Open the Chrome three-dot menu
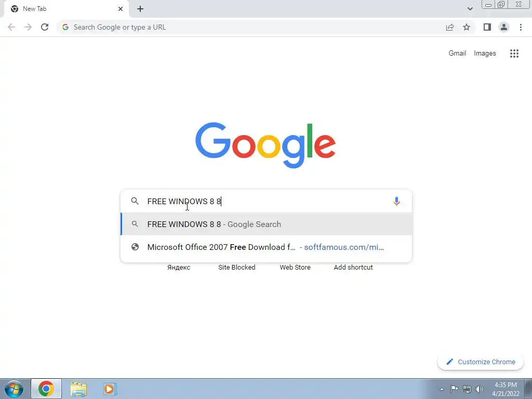Image resolution: width=532 pixels, height=399 pixels. 521,27
